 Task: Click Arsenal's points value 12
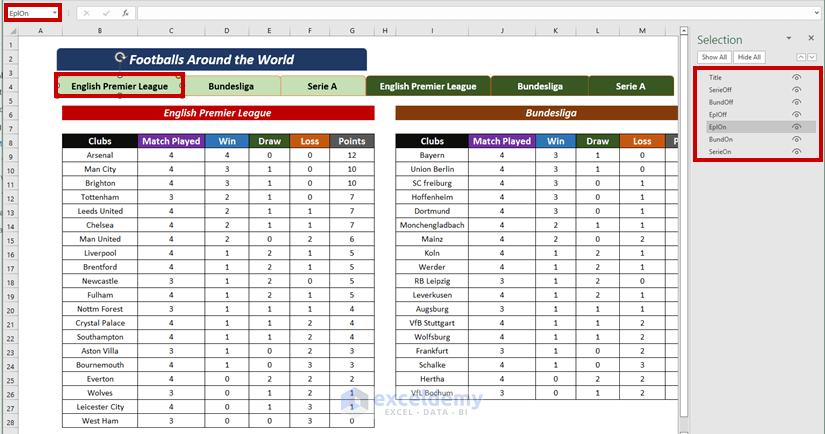tap(352, 155)
